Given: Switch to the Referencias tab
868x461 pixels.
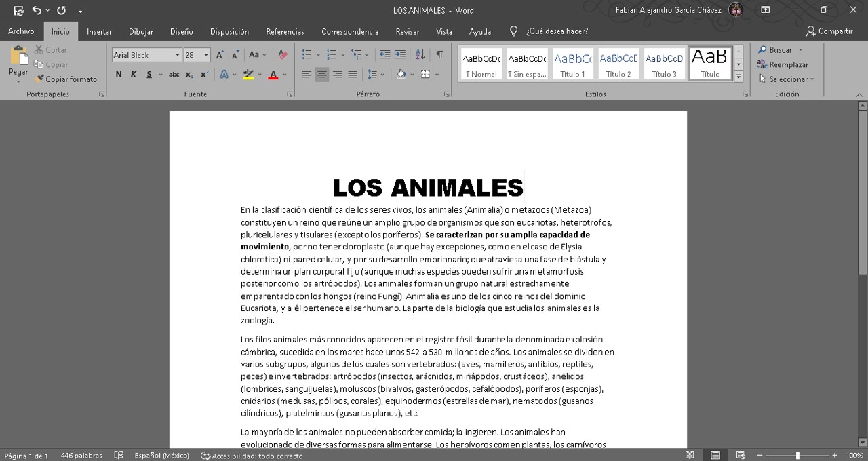Looking at the screenshot, I should click(285, 31).
